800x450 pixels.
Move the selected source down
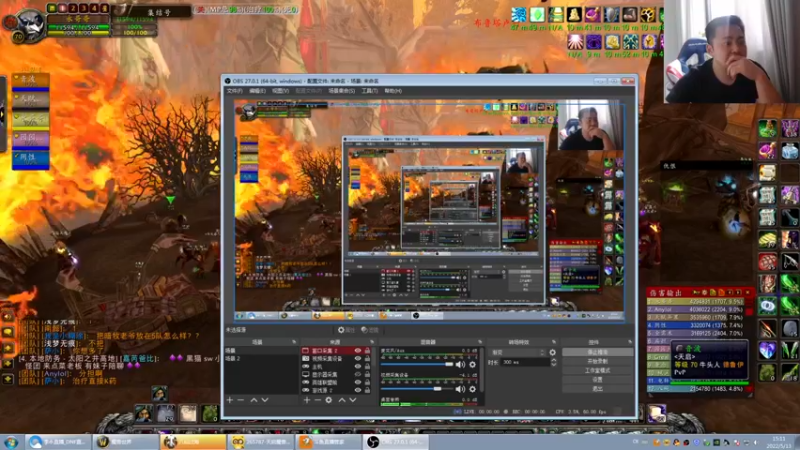(353, 400)
